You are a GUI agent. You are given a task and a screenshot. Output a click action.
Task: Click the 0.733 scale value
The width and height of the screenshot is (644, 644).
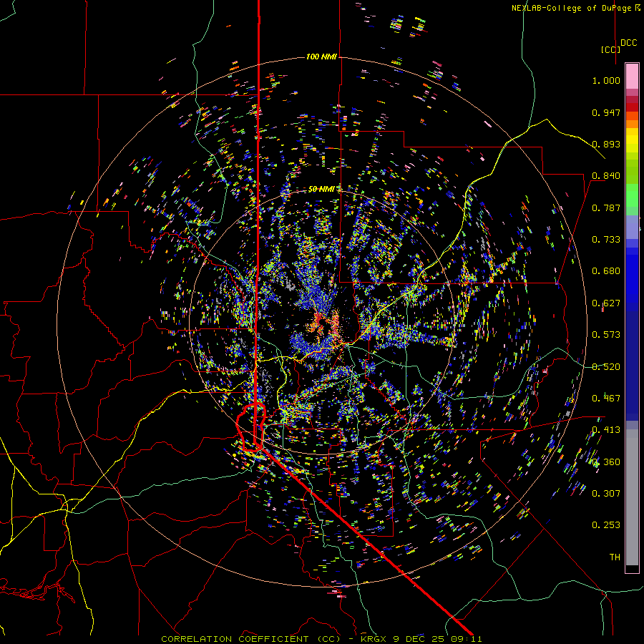point(606,240)
